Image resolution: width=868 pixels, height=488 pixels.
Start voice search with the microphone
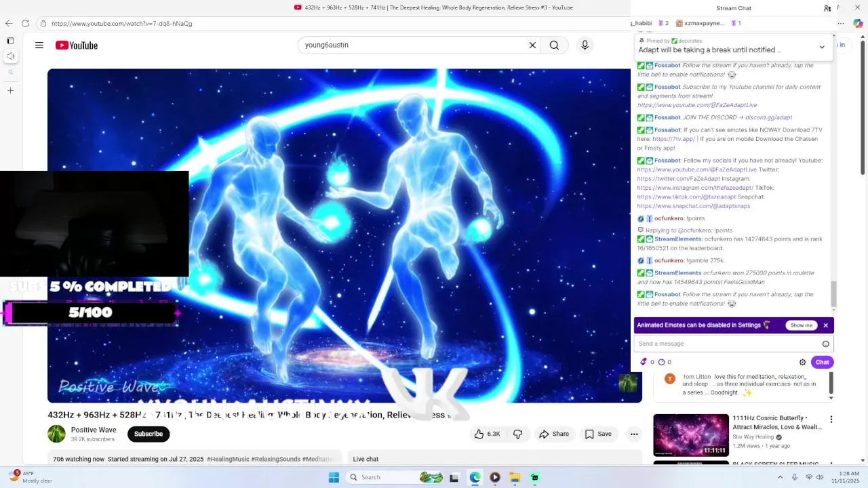(585, 45)
